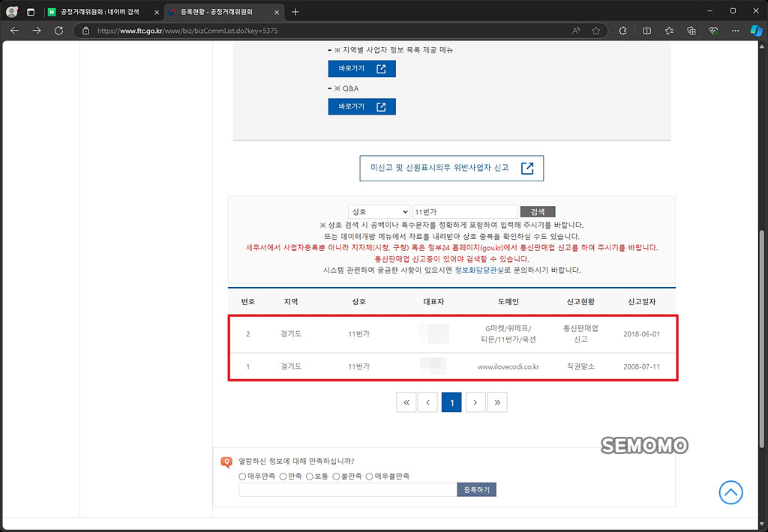Click www.ilovecodi.co.kr domain cell
The width and height of the screenshot is (768, 532).
pyautogui.click(x=508, y=366)
